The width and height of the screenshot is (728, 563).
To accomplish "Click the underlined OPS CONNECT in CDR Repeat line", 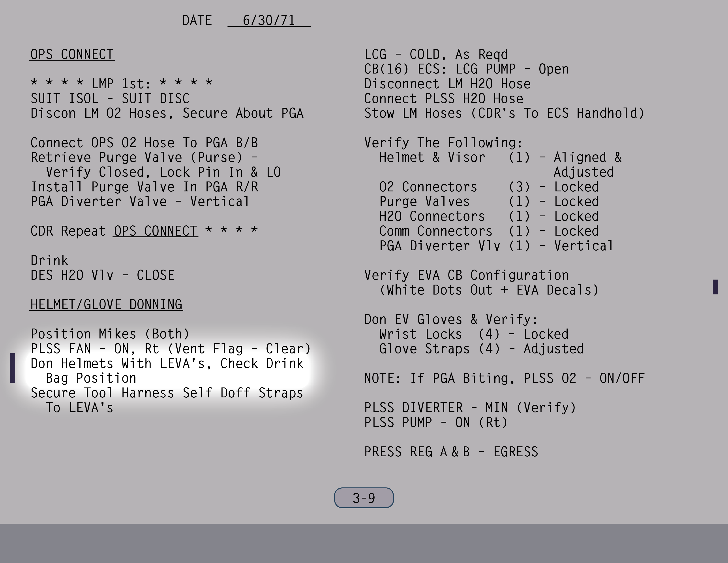I will click(156, 231).
